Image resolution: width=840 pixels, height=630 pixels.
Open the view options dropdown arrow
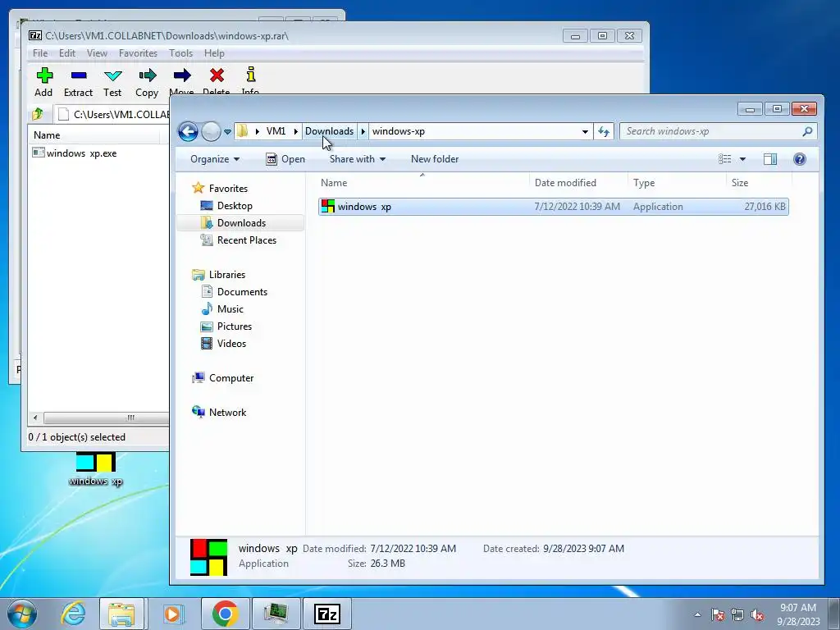pos(742,159)
